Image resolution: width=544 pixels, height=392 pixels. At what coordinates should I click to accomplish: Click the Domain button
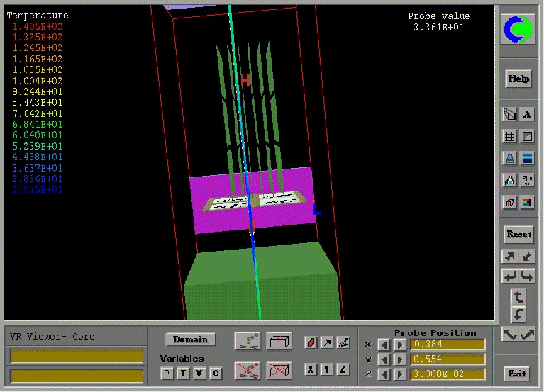click(x=190, y=340)
